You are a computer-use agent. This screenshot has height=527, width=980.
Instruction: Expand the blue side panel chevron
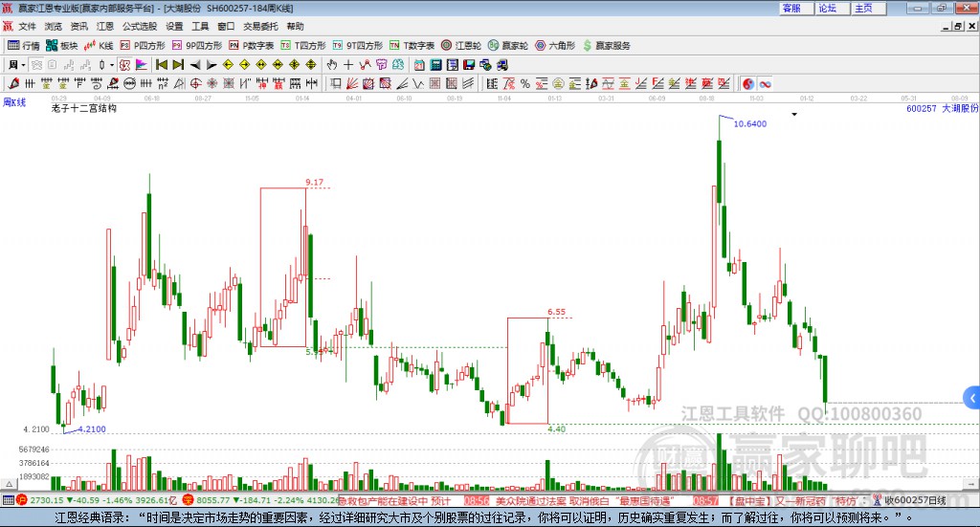click(x=972, y=398)
